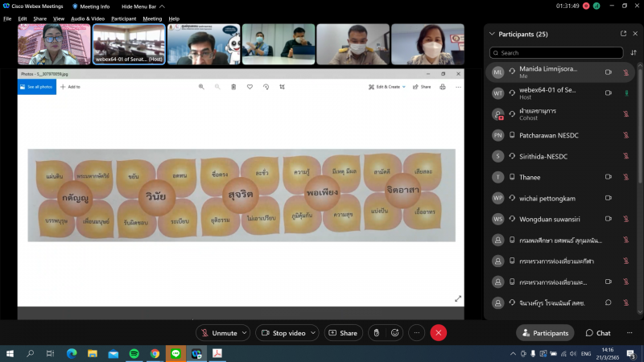Open Stop video options dropdown arrow

[x=313, y=333]
